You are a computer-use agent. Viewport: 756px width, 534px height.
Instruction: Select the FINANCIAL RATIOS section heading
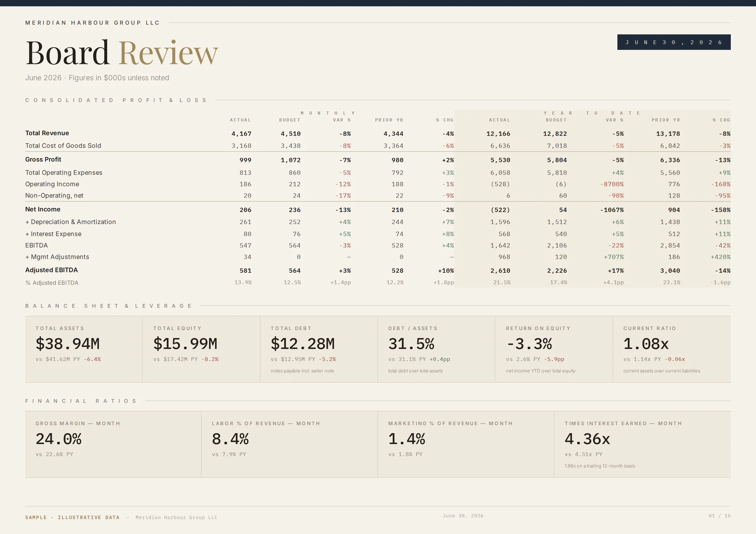81,401
